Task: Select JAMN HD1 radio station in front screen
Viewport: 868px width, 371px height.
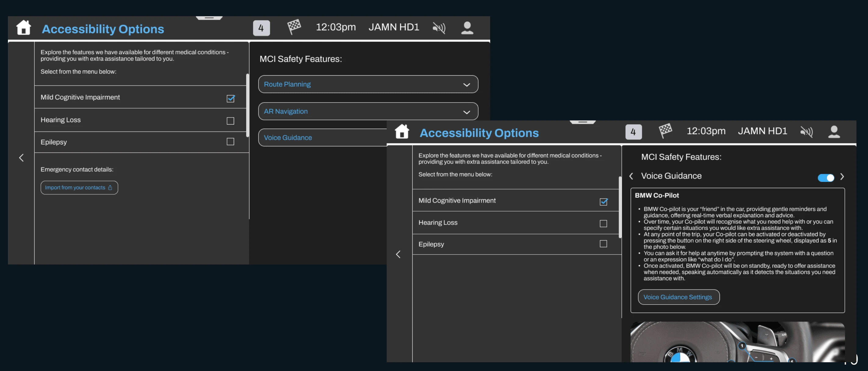Action: [762, 131]
